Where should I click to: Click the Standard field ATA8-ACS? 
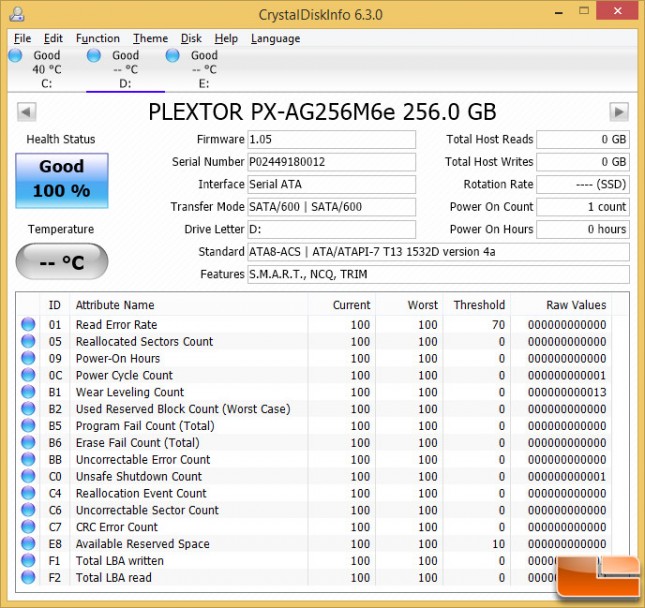pos(438,252)
